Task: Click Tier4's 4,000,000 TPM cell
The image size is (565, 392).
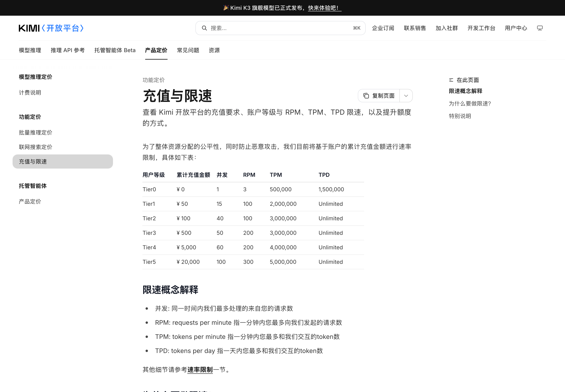Action: click(283, 247)
